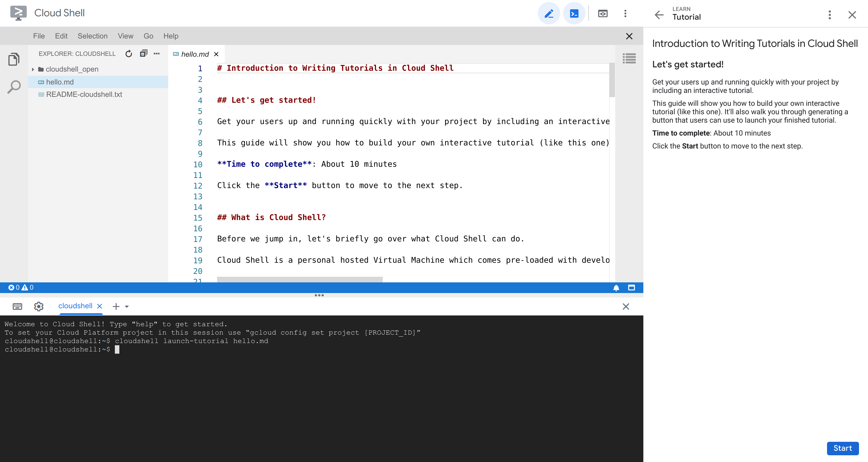Click the table of contents list icon
Screen dimensions: 868x462
tap(630, 58)
